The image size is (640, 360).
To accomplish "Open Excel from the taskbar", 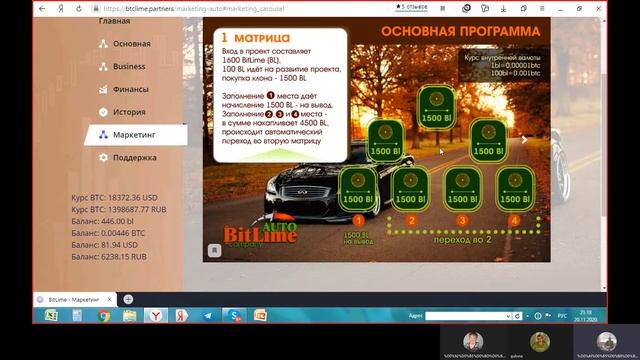I will 51,316.
